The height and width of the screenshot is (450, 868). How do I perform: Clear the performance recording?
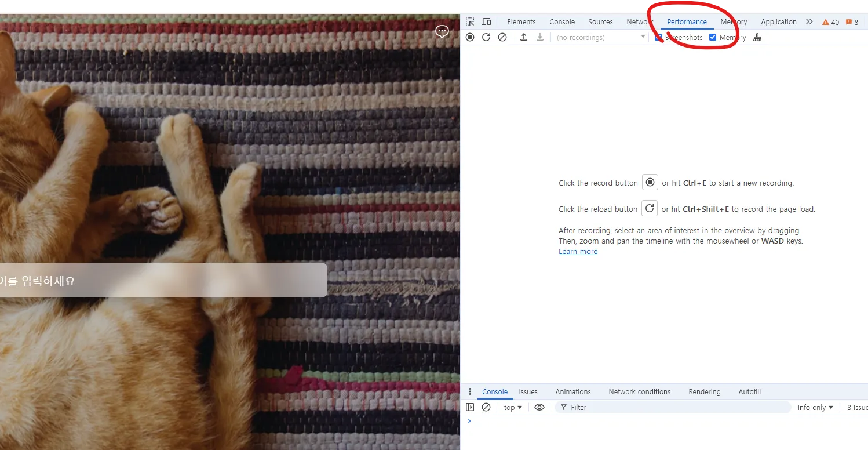tap(502, 37)
